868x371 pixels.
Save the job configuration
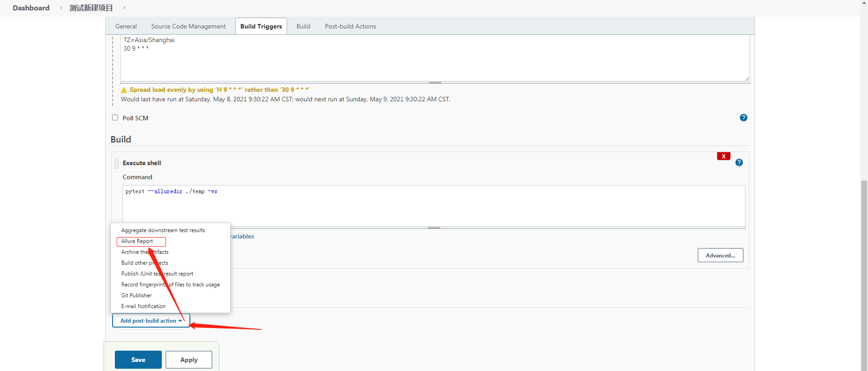[138, 360]
